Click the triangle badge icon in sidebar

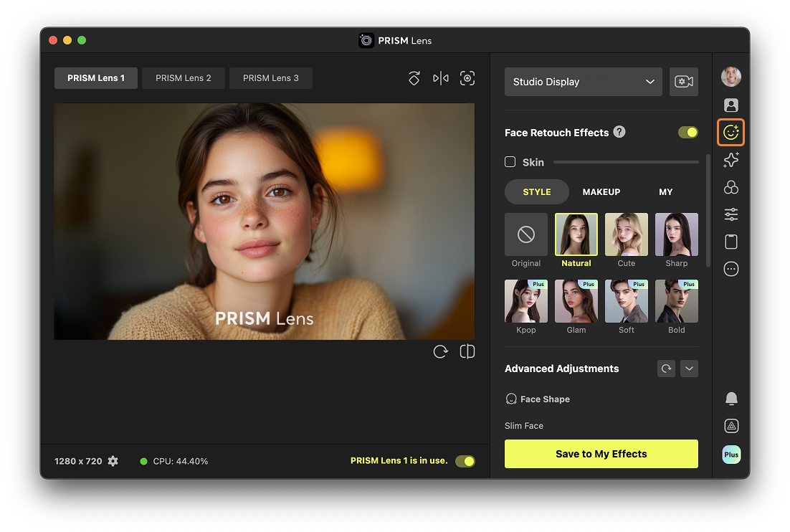coord(731,426)
